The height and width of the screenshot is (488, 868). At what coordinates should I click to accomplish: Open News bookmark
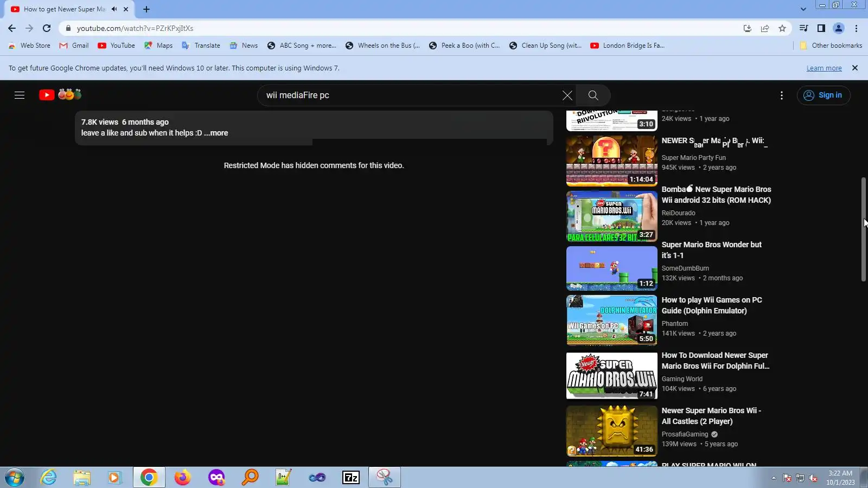click(244, 46)
